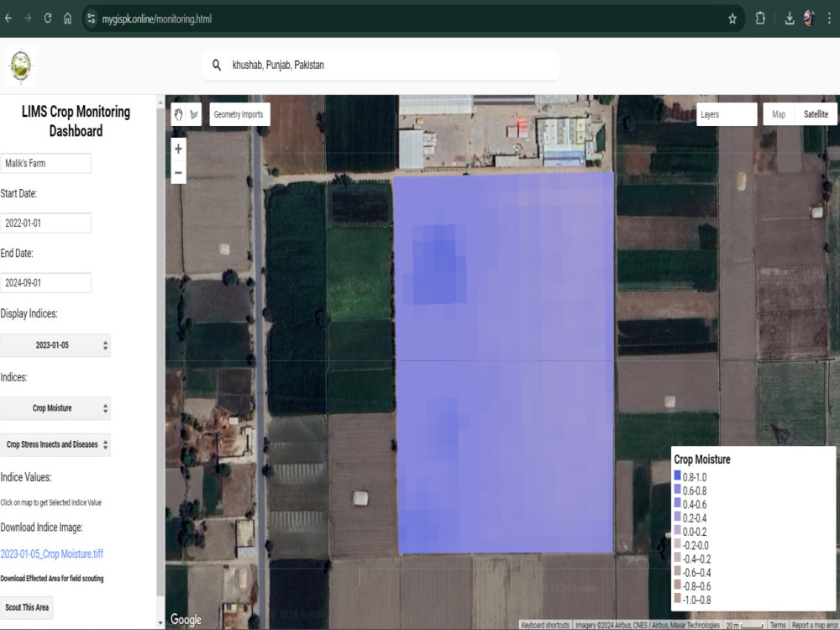Go to browser home page icon

67,18
